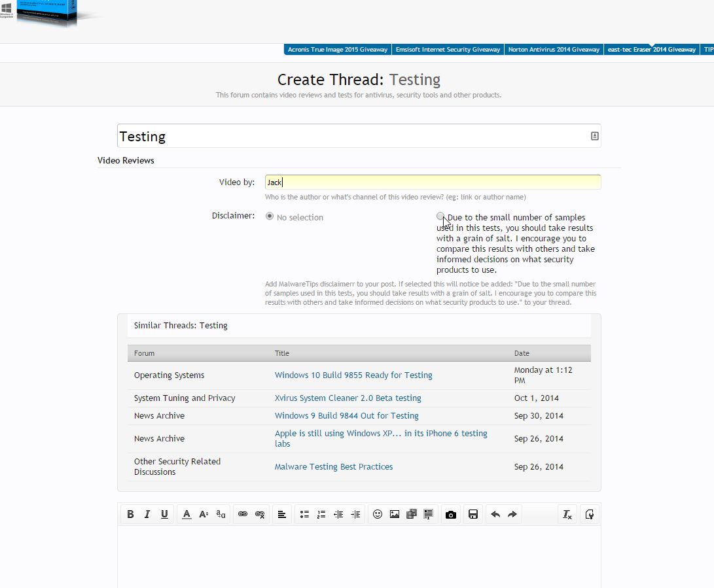The image size is (714, 588).
Task: Click the 'Create Thread: Testing' page heading
Action: pos(359,80)
